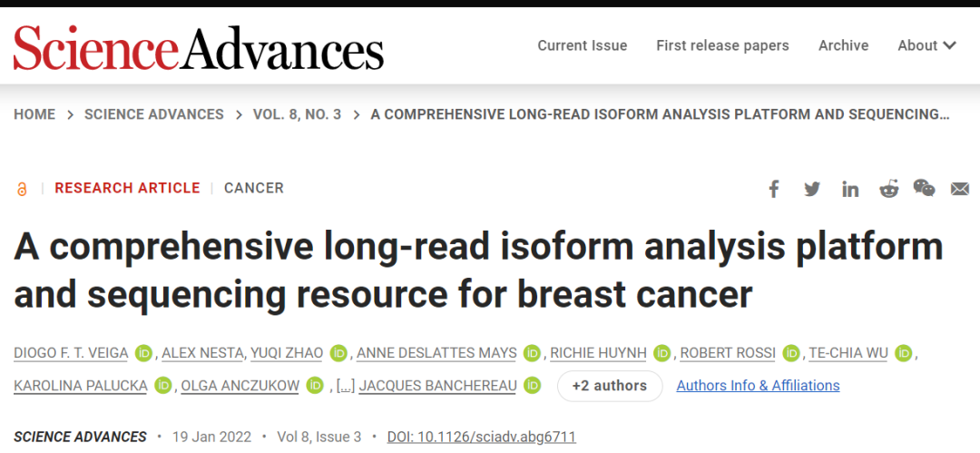
Task: Click the Science Advances logo
Action: 199,47
